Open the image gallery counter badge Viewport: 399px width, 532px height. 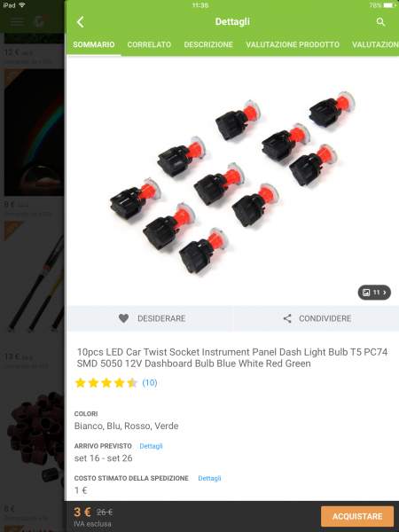374,293
